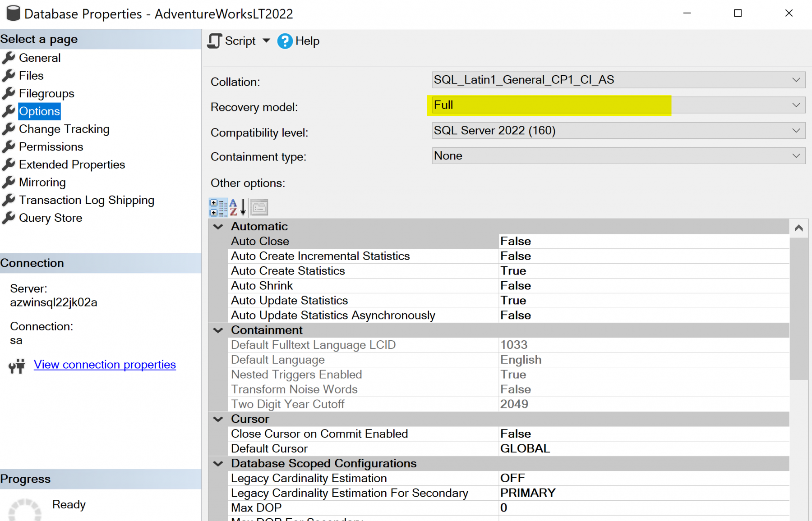This screenshot has height=521, width=812.
Task: Open the Script dropdown arrow
Action: (266, 41)
